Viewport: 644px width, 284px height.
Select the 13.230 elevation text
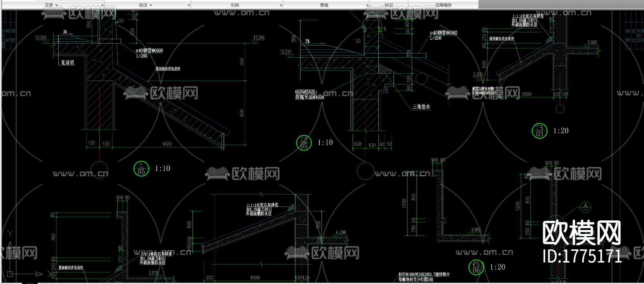click(285, 52)
